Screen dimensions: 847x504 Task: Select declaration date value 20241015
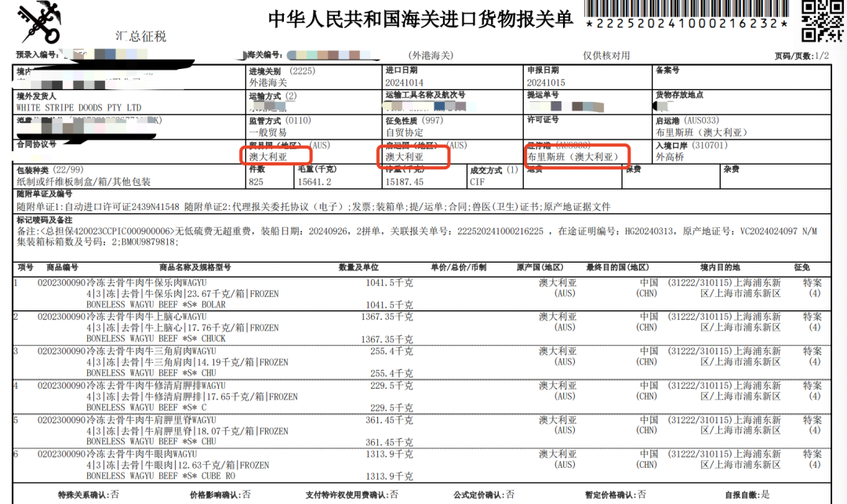point(546,82)
